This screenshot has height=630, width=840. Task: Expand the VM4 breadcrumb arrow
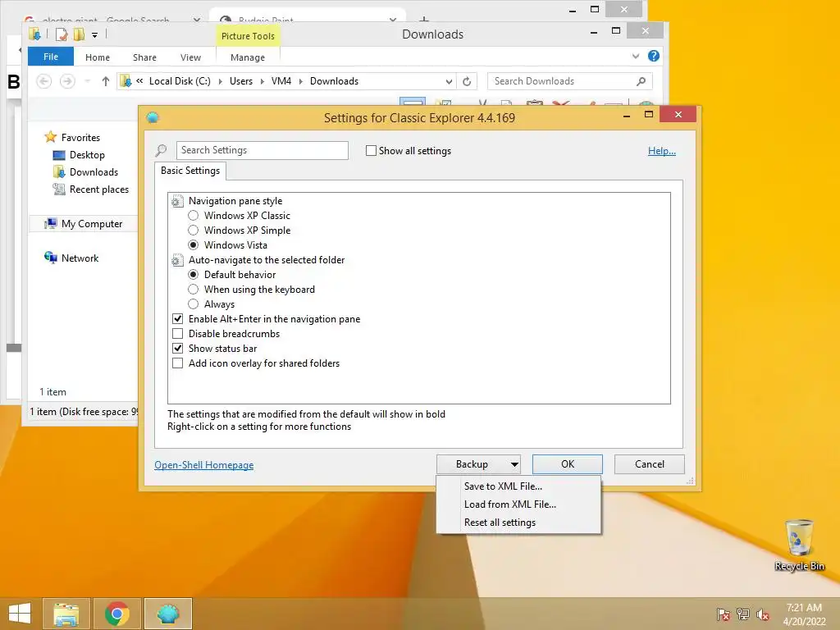(300, 81)
